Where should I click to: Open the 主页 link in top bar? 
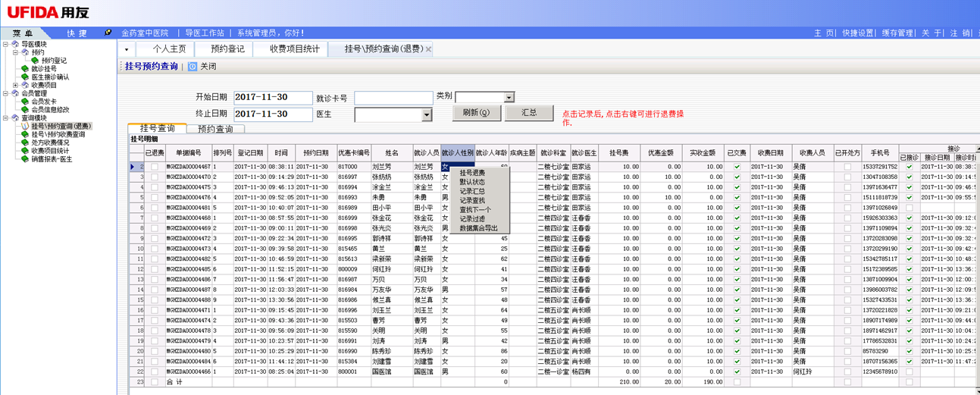825,33
